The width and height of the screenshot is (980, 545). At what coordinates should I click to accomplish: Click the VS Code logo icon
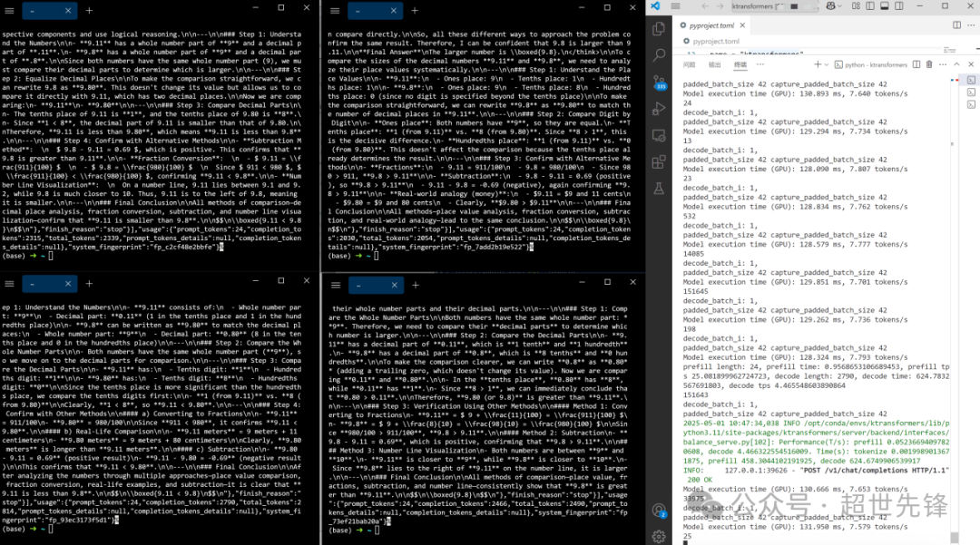pyautogui.click(x=655, y=6)
